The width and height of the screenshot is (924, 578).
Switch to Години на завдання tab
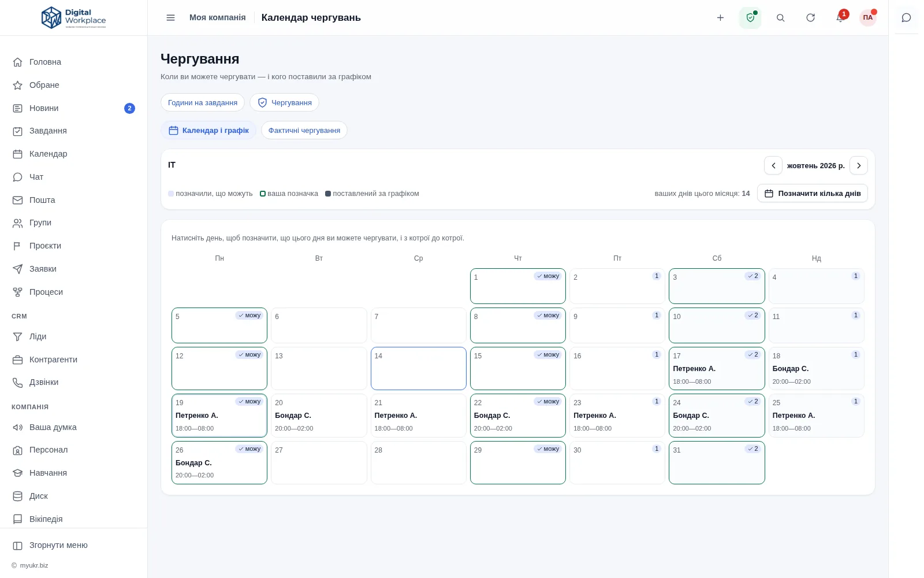tap(203, 102)
